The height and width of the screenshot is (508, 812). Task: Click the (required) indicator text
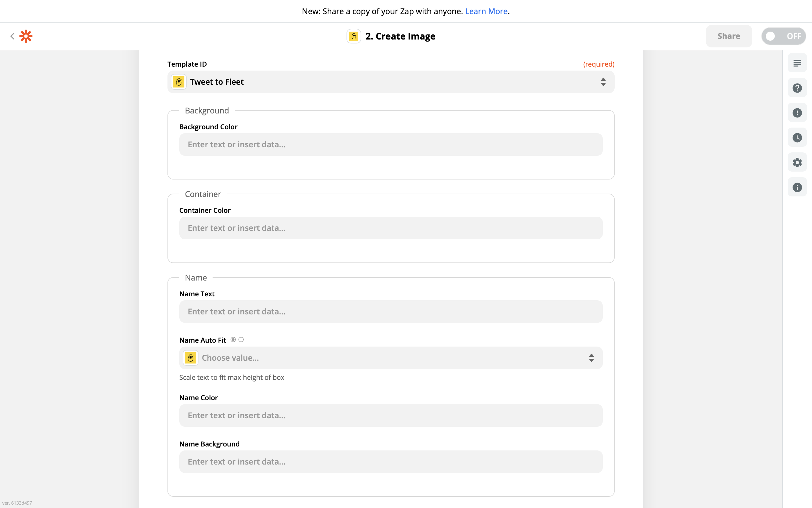(599, 64)
